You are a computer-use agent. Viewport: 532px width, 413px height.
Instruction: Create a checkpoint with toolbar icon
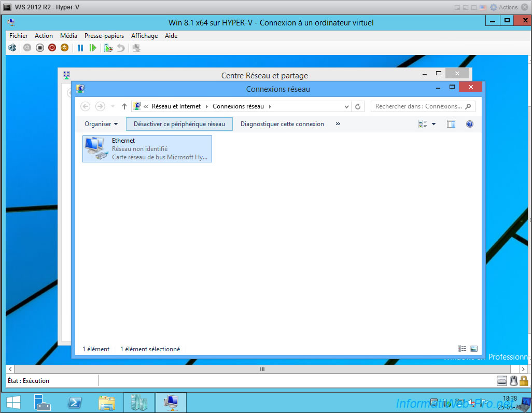(108, 48)
